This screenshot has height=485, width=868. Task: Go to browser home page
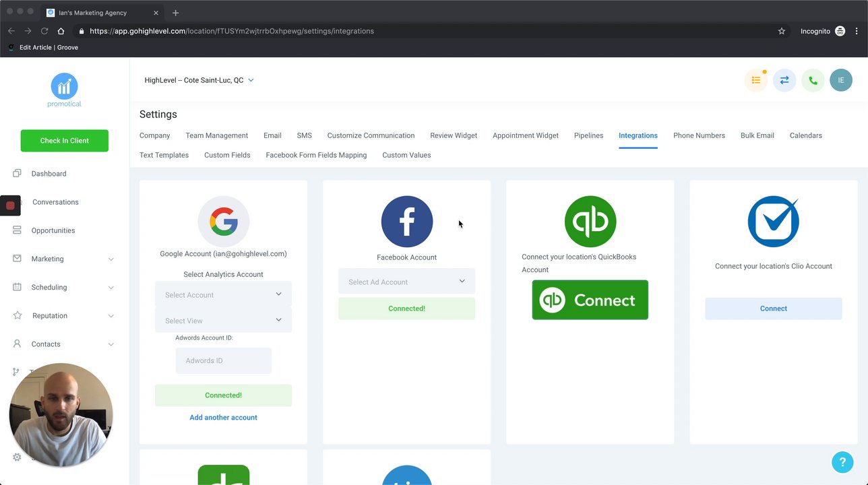(61, 31)
